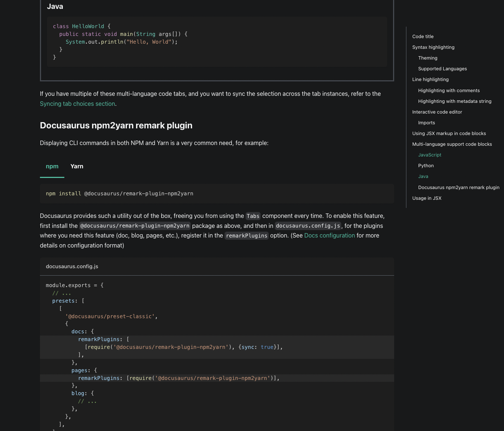Viewport: 504px width, 431px height.
Task: Click the Java heading above the code block
Action: (x=55, y=7)
